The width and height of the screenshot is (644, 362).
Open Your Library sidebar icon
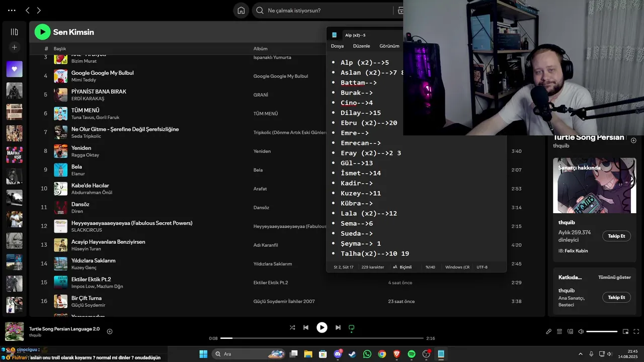pyautogui.click(x=14, y=32)
